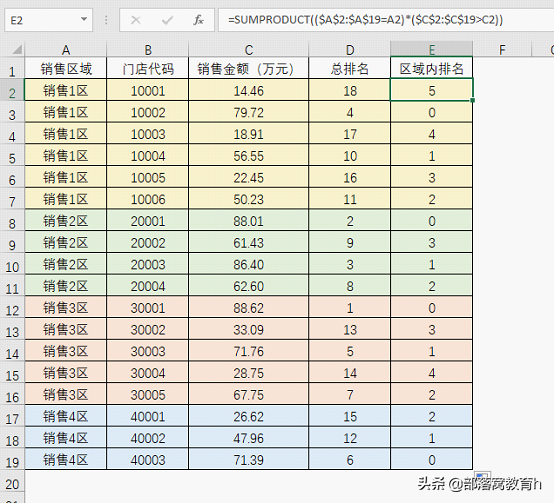Click 销售3区 cell in row 14

(x=66, y=351)
